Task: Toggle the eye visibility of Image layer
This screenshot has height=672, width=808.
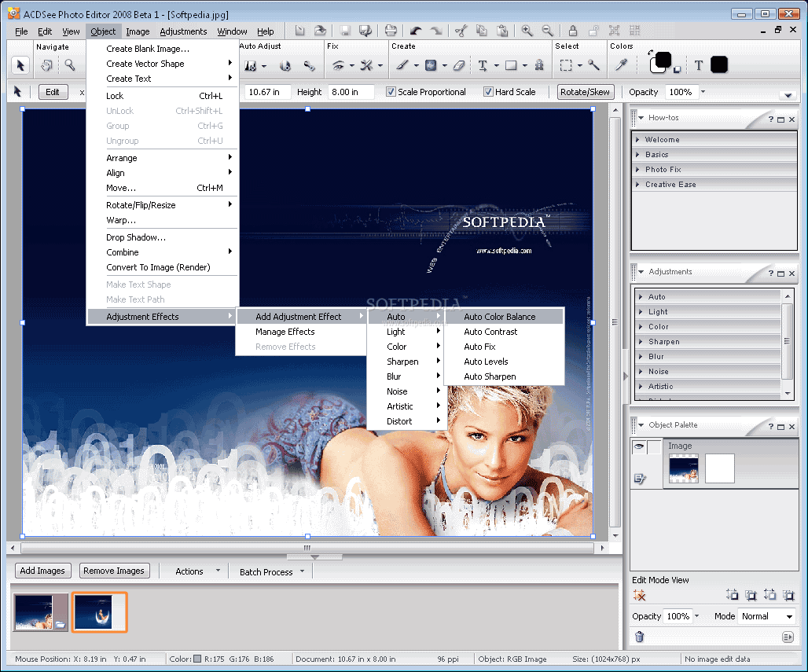Action: coord(639,446)
